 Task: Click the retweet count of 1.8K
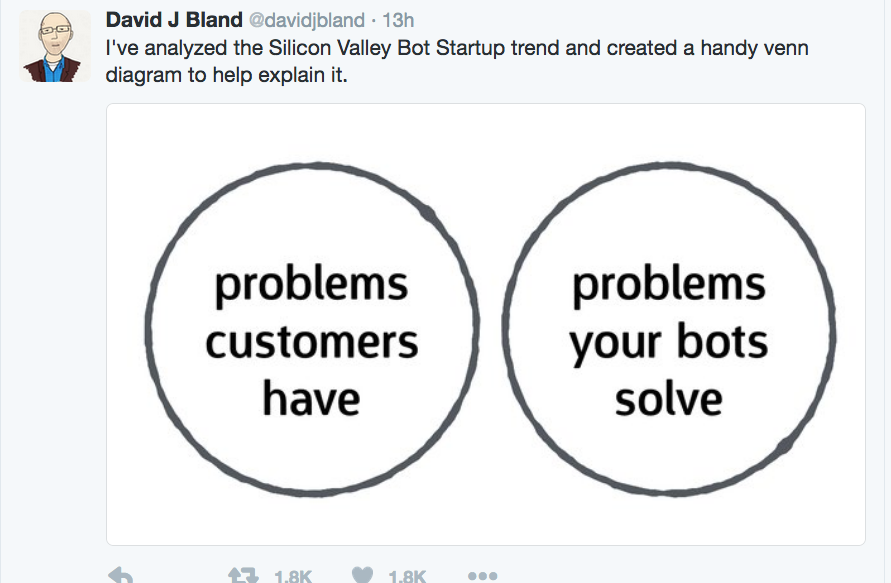(x=293, y=576)
